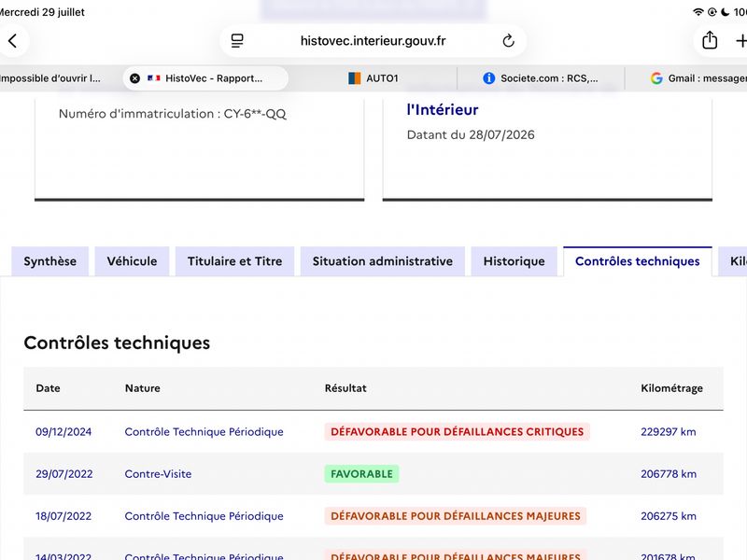
Task: Open the share sheet icon
Action: [x=710, y=40]
